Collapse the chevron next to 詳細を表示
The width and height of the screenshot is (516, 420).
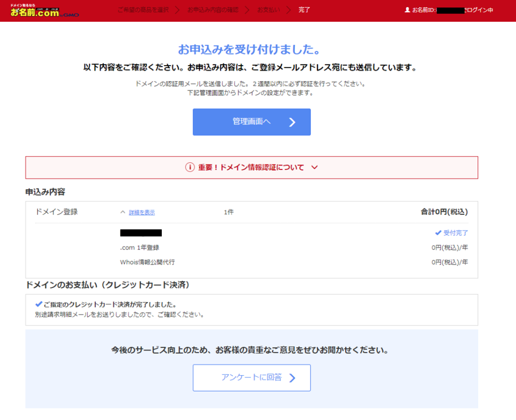click(x=122, y=212)
